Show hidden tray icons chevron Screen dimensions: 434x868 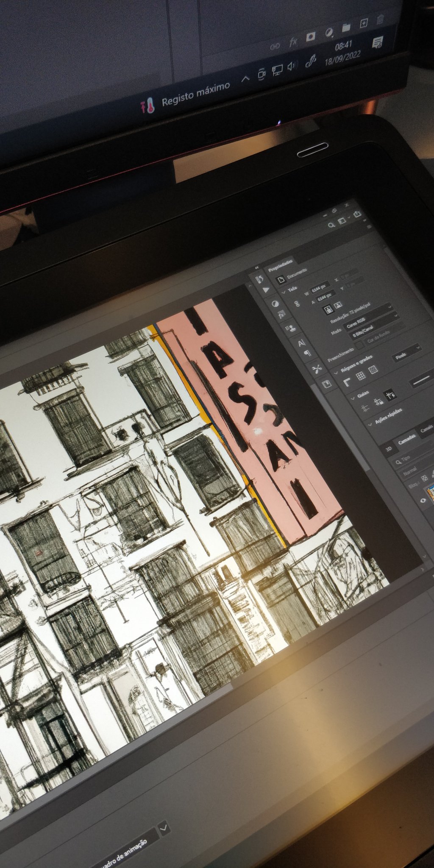245,78
